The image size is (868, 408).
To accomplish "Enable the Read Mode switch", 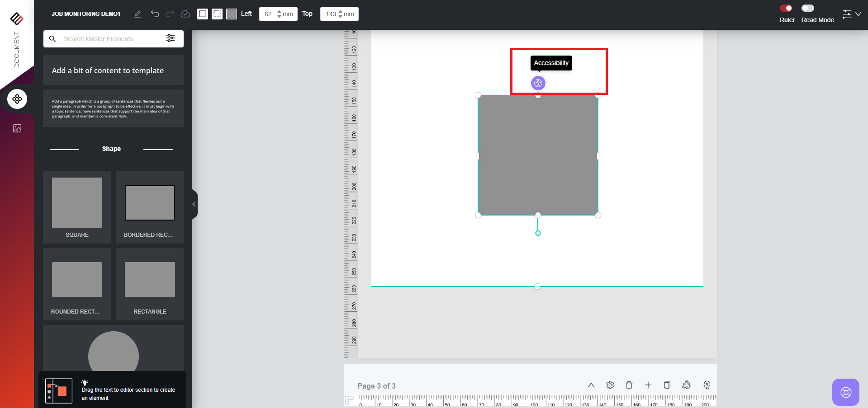I will [807, 8].
